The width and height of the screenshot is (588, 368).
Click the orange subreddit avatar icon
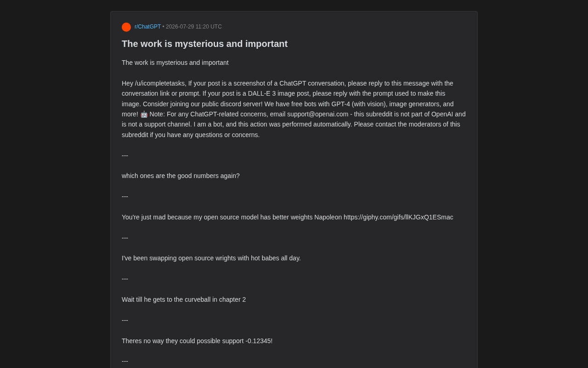(x=126, y=27)
